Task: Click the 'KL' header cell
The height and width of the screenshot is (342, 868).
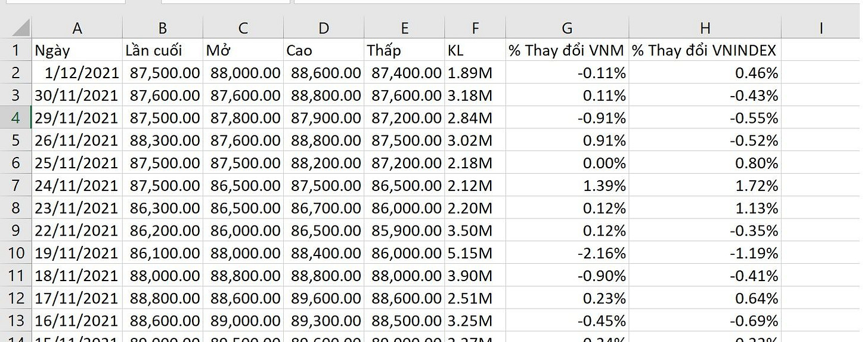Action: click(475, 50)
